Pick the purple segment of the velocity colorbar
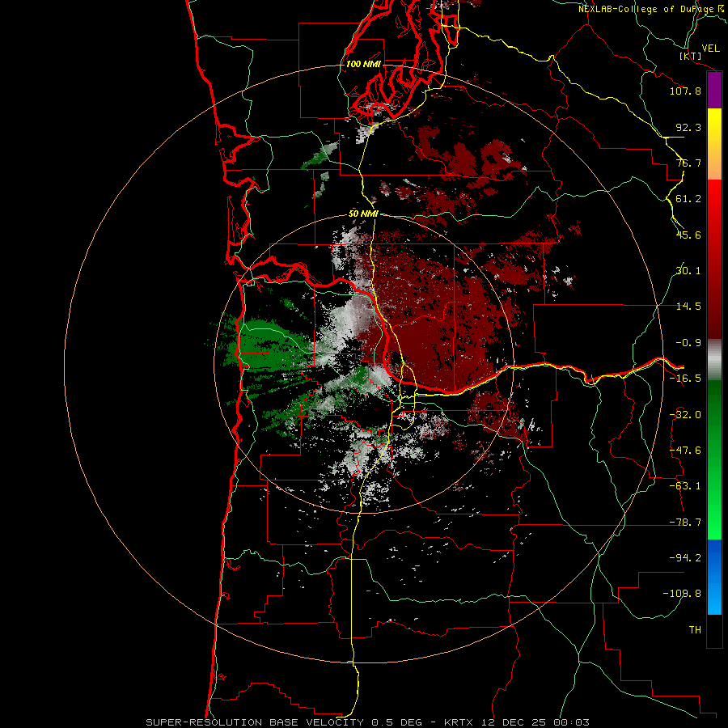The height and width of the screenshot is (728, 728). (714, 91)
